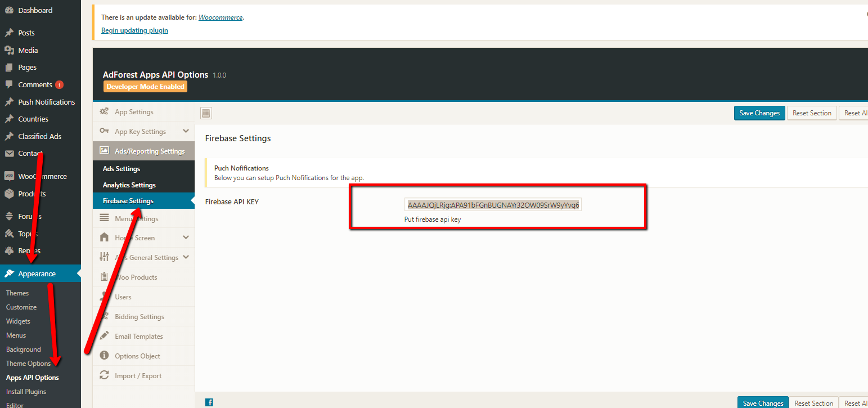Image resolution: width=868 pixels, height=408 pixels.
Task: Click the Menu Settings hamburger icon
Action: [x=104, y=218]
